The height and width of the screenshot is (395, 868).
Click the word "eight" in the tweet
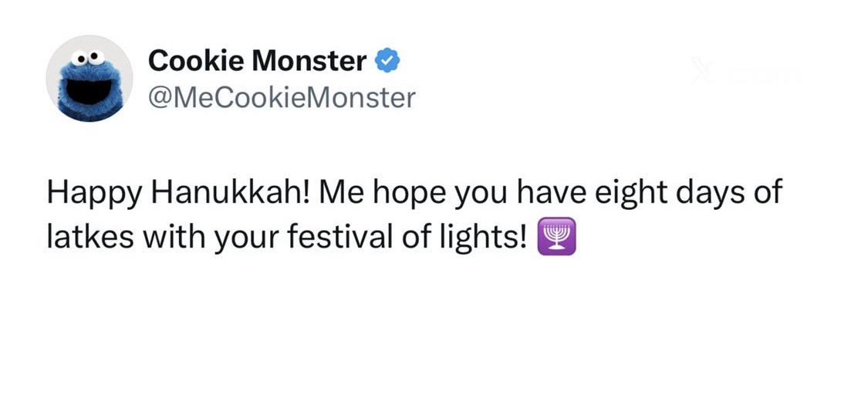point(626,193)
